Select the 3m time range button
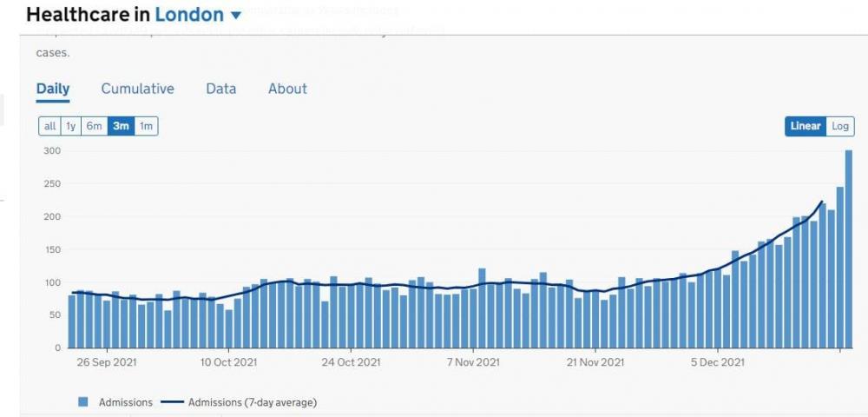The width and height of the screenshot is (868, 417). (121, 126)
